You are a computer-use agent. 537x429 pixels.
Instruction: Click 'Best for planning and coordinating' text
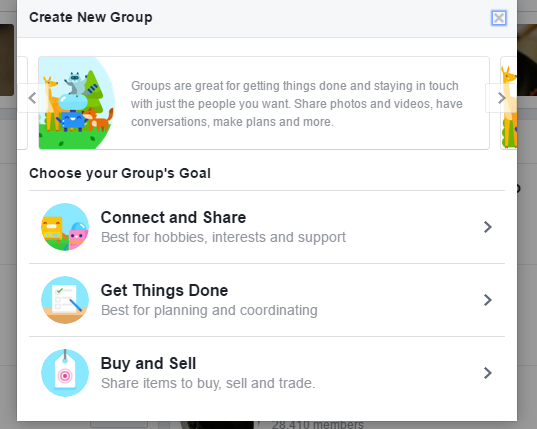(209, 310)
